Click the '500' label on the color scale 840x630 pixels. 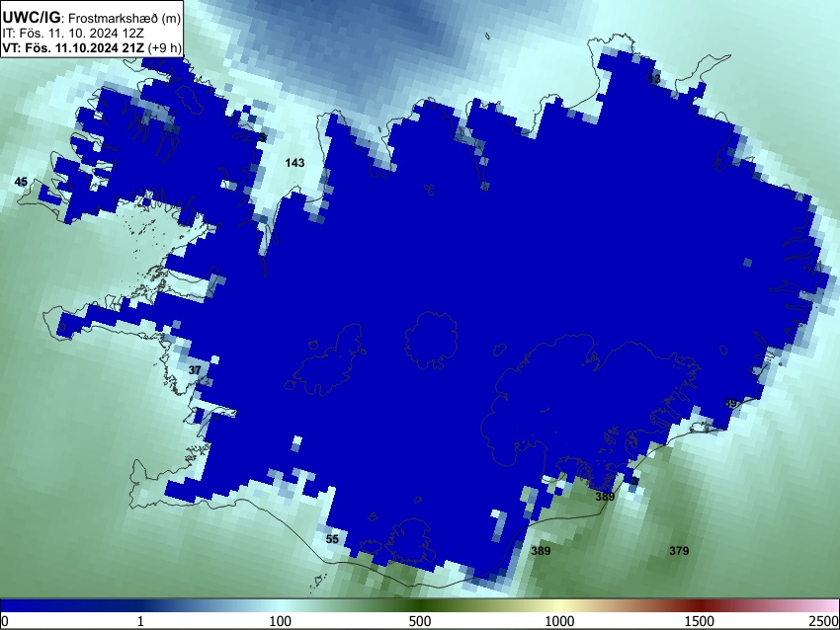pos(419,621)
